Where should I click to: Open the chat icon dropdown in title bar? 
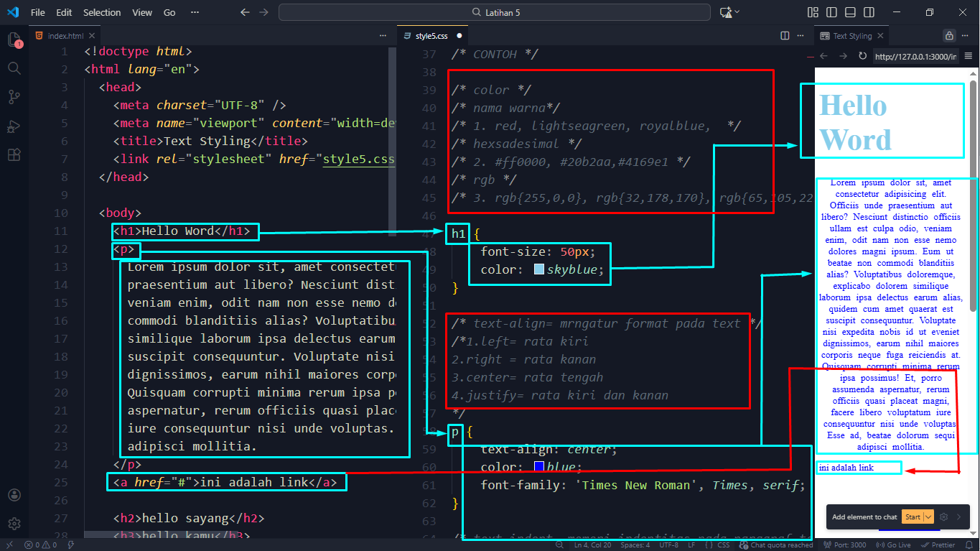tap(737, 12)
